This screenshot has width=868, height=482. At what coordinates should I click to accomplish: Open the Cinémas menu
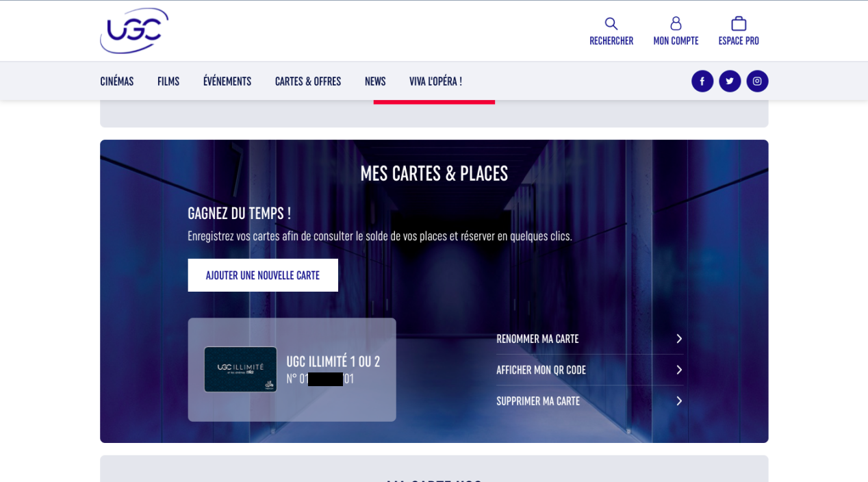point(117,81)
